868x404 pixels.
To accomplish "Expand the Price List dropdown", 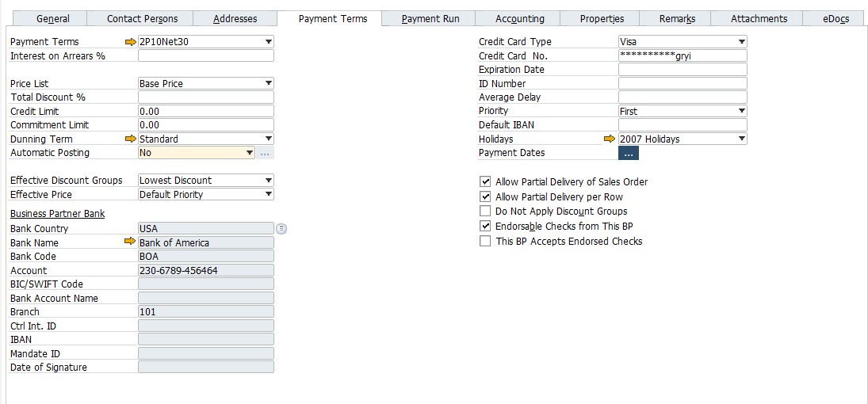I will [268, 83].
